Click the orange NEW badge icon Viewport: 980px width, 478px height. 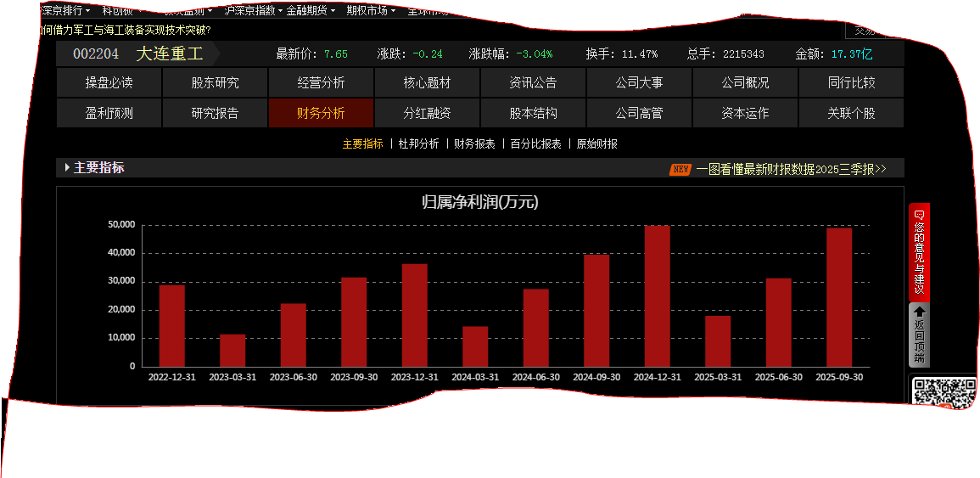pyautogui.click(x=680, y=170)
